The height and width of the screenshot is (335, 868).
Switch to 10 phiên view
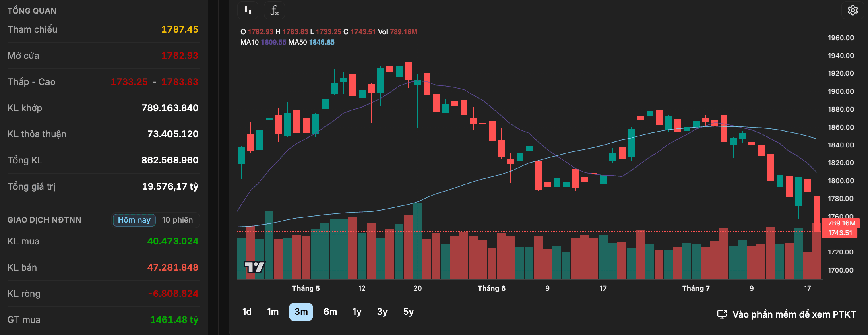[x=178, y=220]
